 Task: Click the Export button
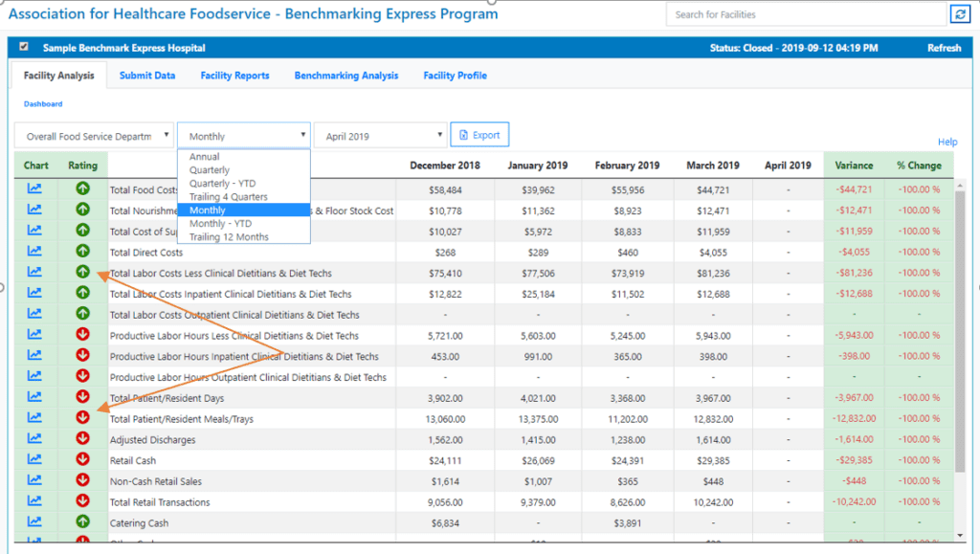[479, 135]
